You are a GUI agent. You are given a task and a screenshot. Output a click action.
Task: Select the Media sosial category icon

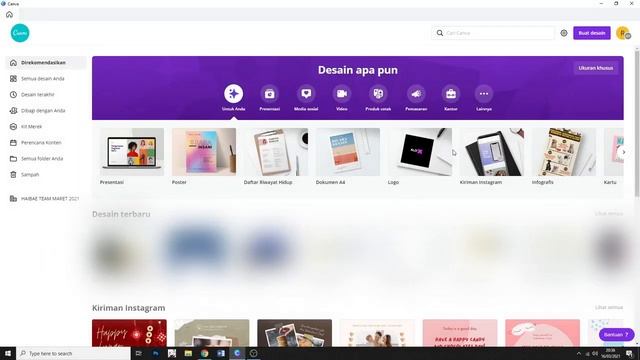[306, 94]
